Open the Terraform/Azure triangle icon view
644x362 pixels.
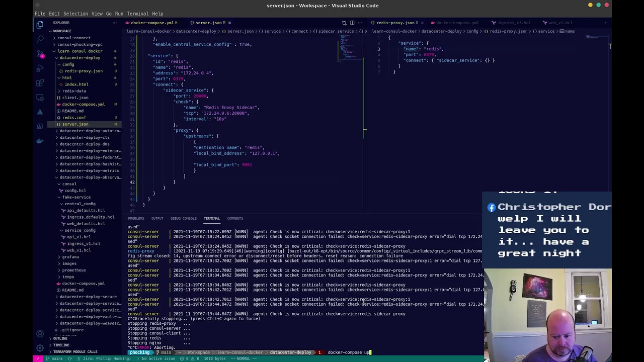(x=40, y=112)
